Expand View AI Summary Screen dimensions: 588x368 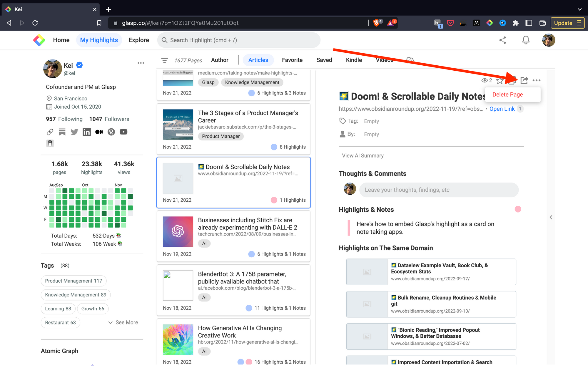tap(363, 155)
